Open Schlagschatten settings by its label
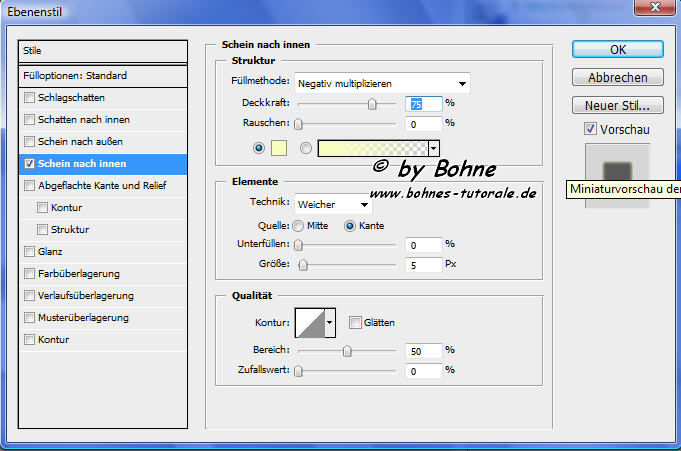The width and height of the screenshot is (681, 451). pos(71,97)
